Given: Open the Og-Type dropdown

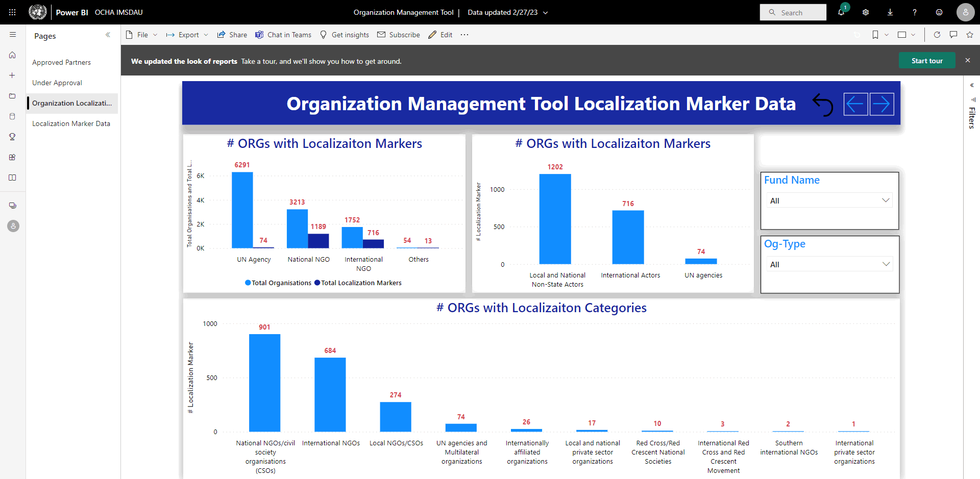Looking at the screenshot, I should tap(829, 264).
